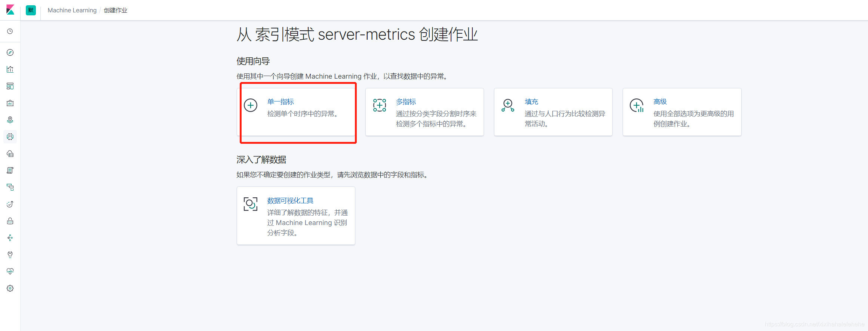This screenshot has height=331, width=868.
Task: Click the page title with server-metrics
Action: pyautogui.click(x=357, y=34)
